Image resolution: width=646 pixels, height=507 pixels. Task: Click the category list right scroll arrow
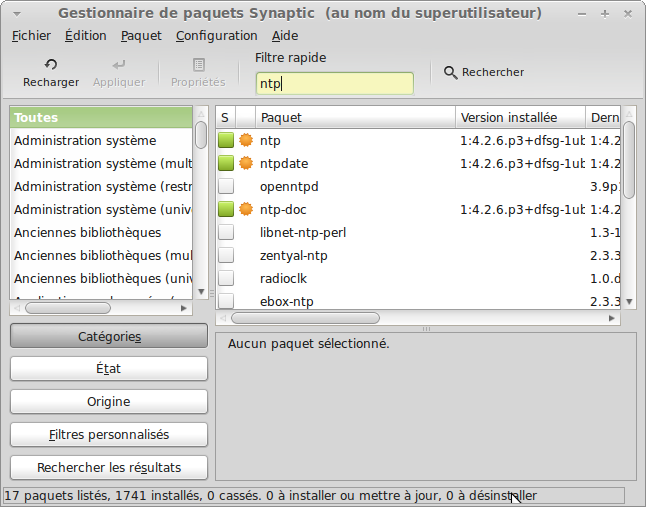point(184,308)
